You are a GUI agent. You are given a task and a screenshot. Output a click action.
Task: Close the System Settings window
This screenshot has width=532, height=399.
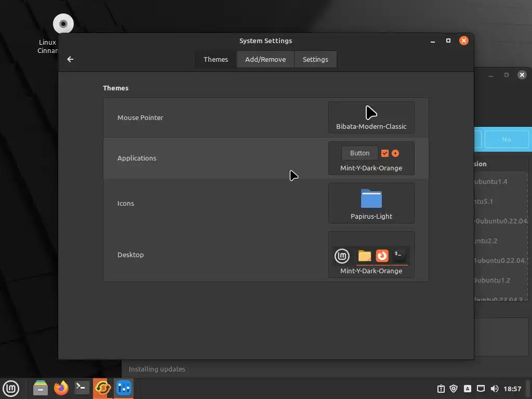point(464,41)
